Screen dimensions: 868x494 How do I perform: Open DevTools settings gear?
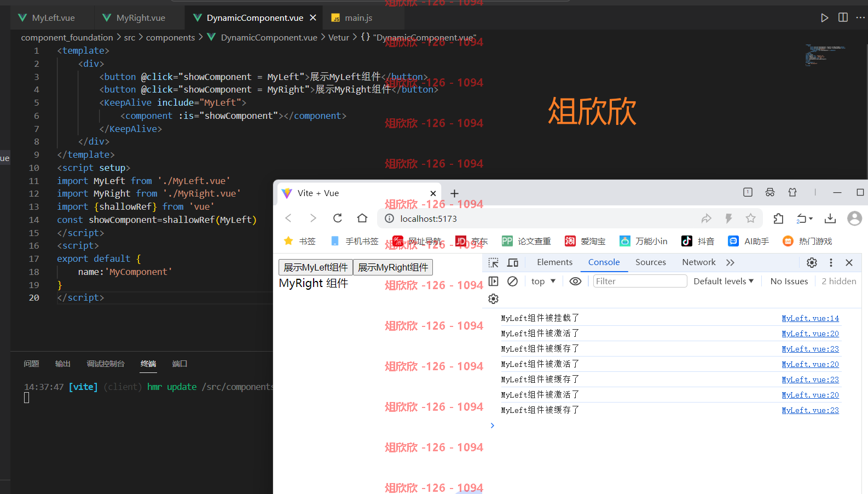812,262
